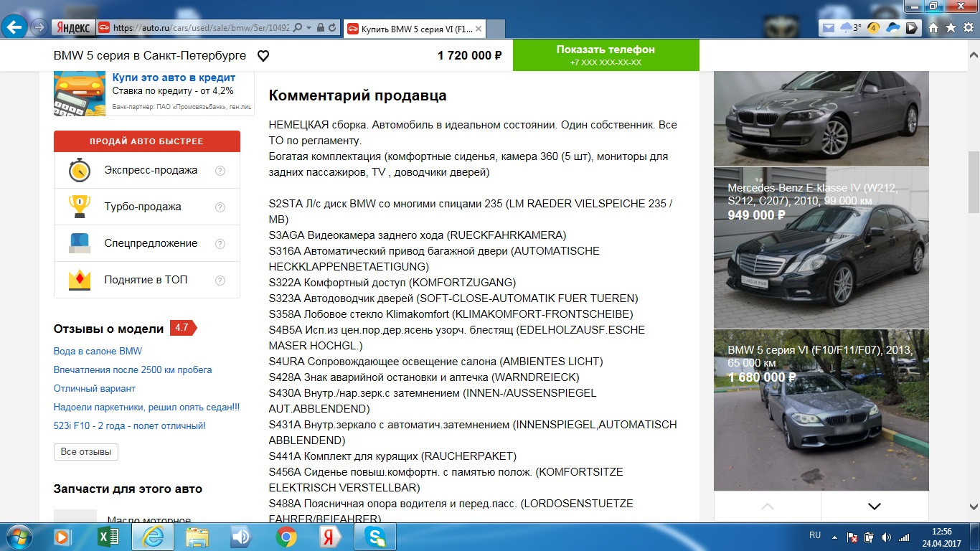
Task: Open the speaker app in the taskbar
Action: coord(241,537)
